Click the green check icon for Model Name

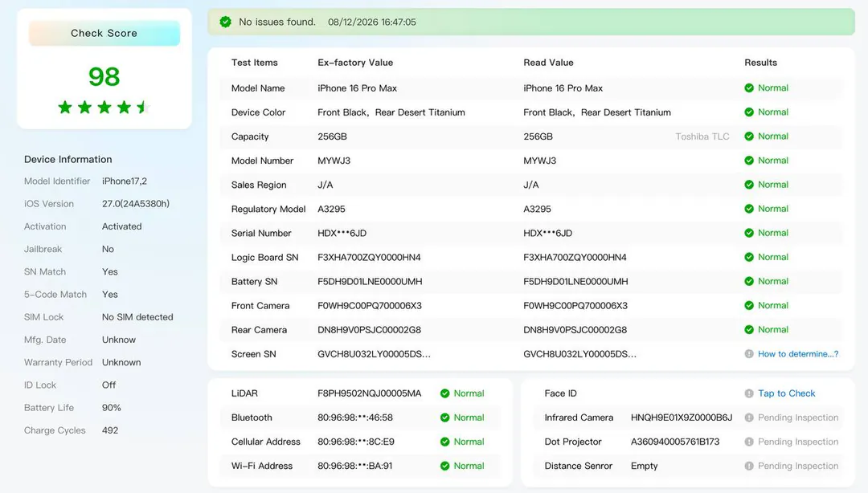(749, 88)
